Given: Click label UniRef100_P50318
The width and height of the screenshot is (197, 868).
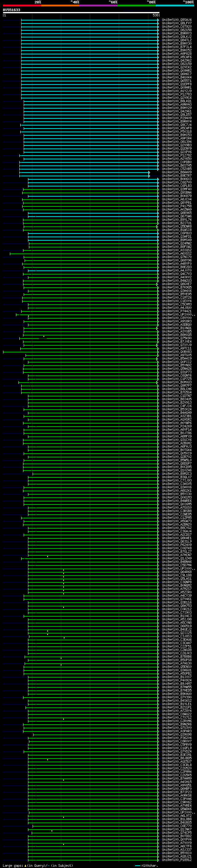Looking at the screenshot, I should (x=176, y=132).
